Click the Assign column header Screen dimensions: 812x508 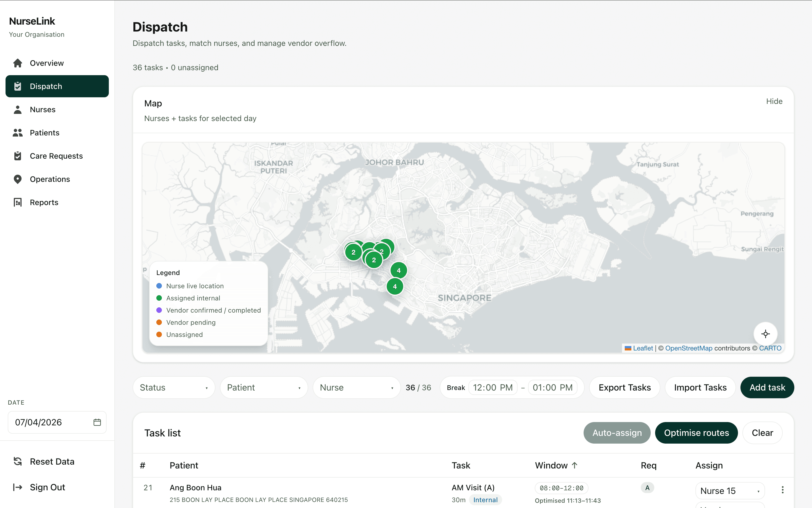pyautogui.click(x=709, y=465)
